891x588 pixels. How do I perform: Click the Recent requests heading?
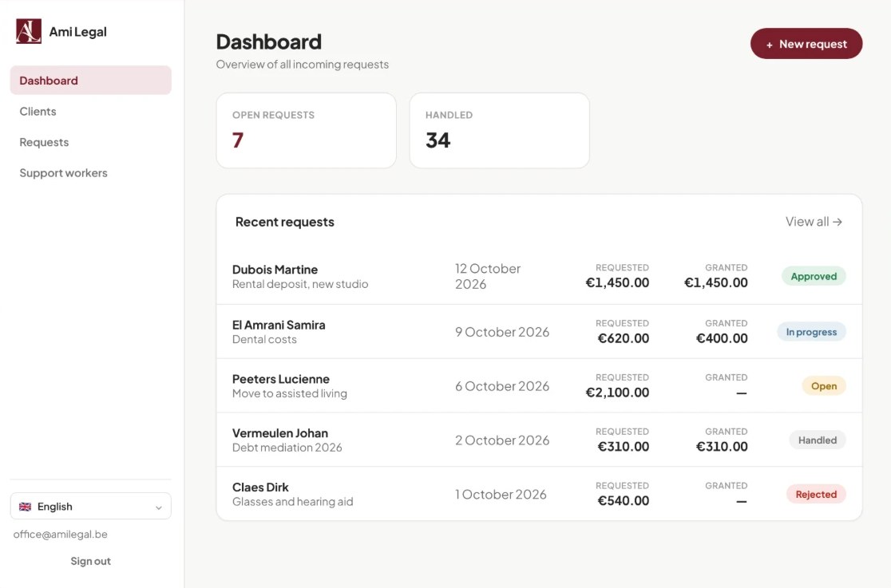click(x=285, y=222)
